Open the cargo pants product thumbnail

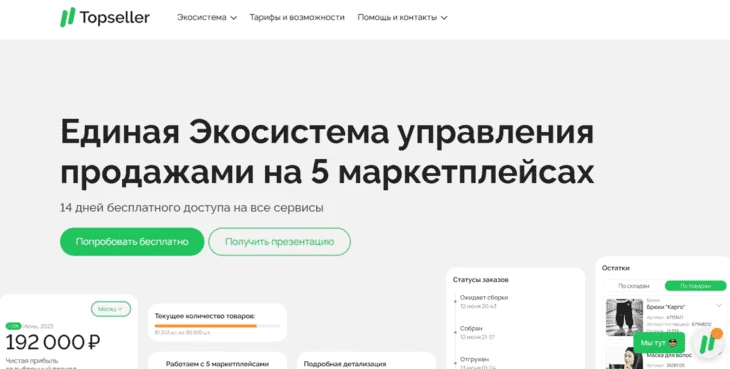(624, 317)
